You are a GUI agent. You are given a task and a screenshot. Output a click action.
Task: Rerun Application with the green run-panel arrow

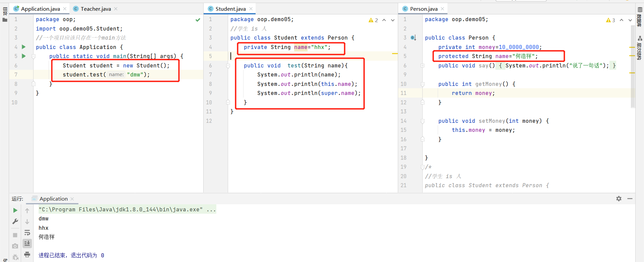click(15, 210)
